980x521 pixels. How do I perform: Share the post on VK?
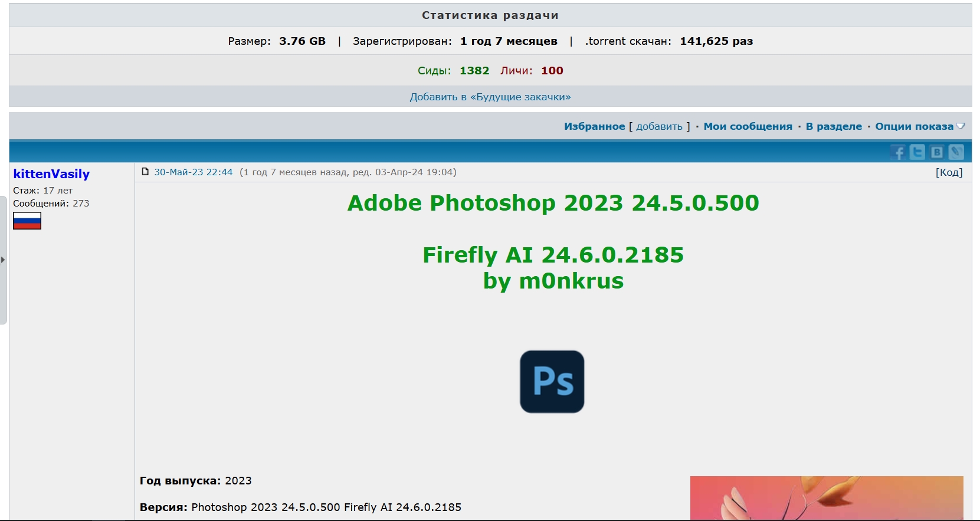pos(936,152)
